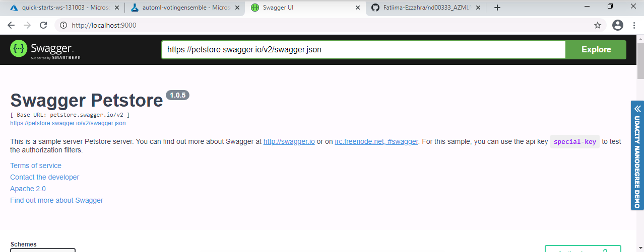Click the Swagger Petstore heading
644x252 pixels.
pyautogui.click(x=87, y=101)
